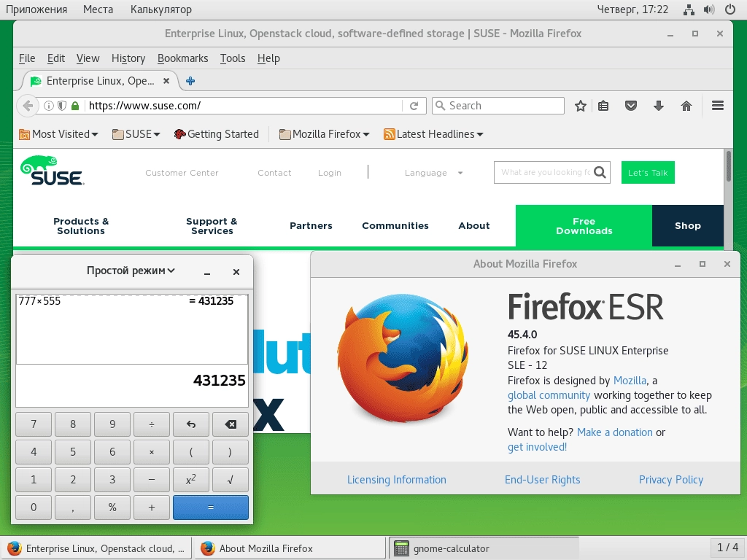Calculate square root in the calculator
Screen dimensions: 747x560
pyautogui.click(x=231, y=480)
